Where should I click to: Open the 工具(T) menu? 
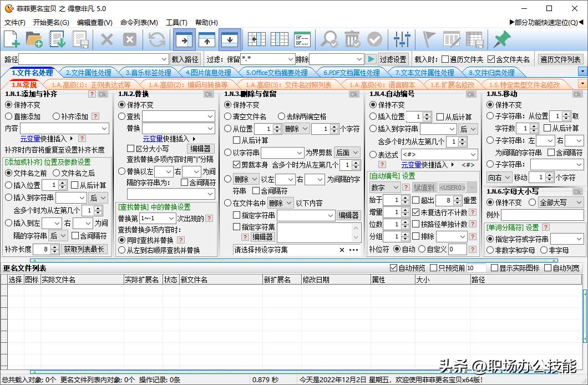click(x=176, y=22)
